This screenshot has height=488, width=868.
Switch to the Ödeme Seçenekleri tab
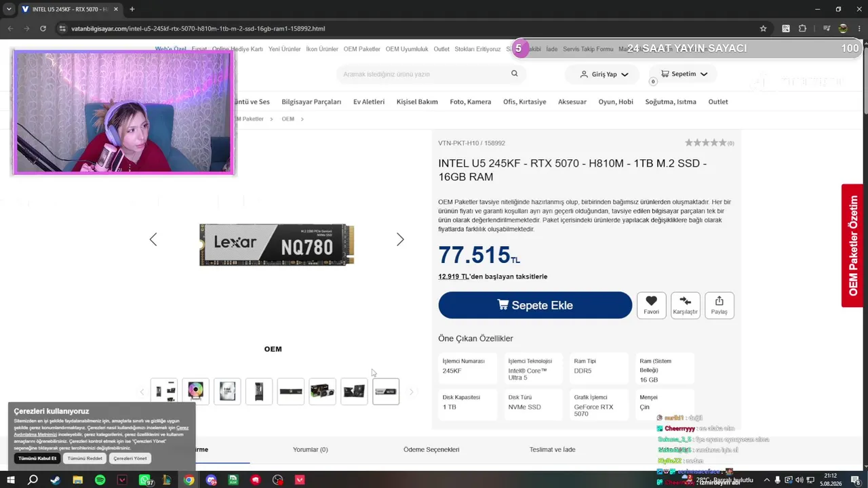(431, 449)
